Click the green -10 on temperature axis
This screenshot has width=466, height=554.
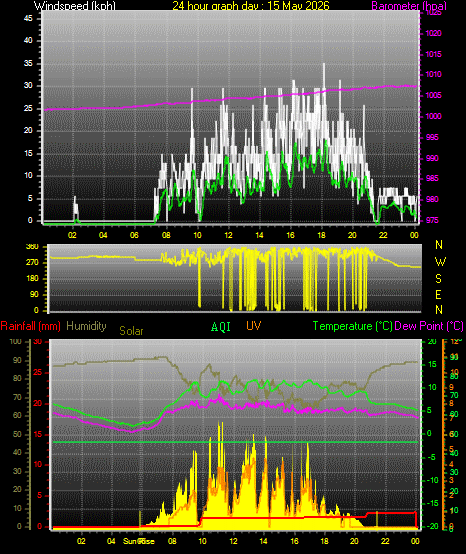coord(433,480)
